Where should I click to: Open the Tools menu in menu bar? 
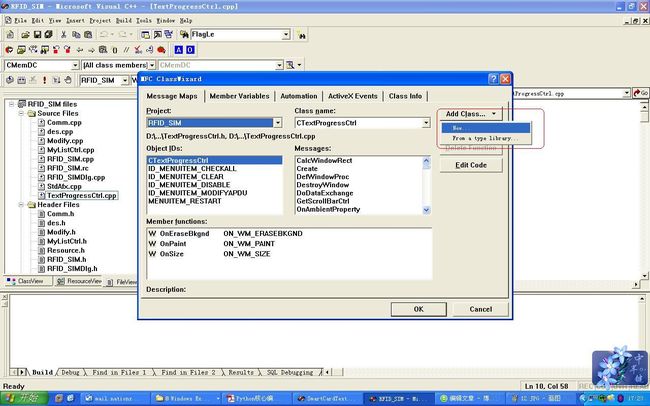tap(144, 20)
